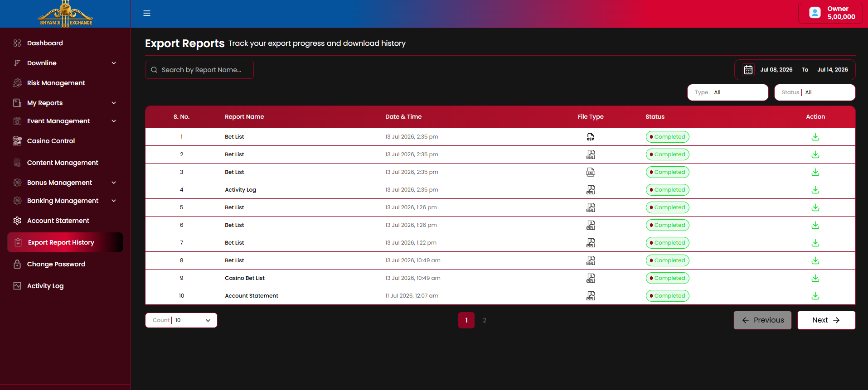Download the row 2 Bet List report
This screenshot has width=868, height=390.
click(815, 154)
